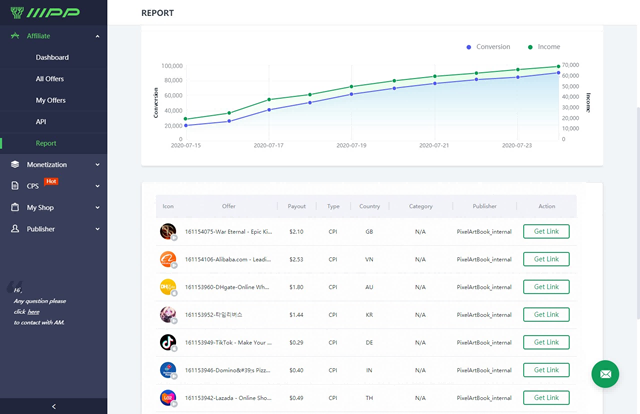Click the Lazada offer icon
Viewport: 640px width, 414px height.
pyautogui.click(x=167, y=397)
